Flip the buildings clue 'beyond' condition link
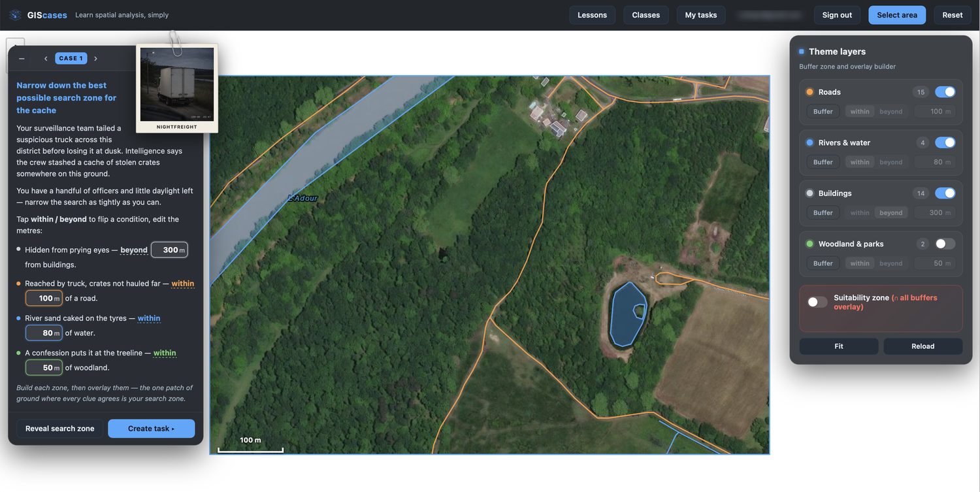The width and height of the screenshot is (980, 492). point(134,250)
